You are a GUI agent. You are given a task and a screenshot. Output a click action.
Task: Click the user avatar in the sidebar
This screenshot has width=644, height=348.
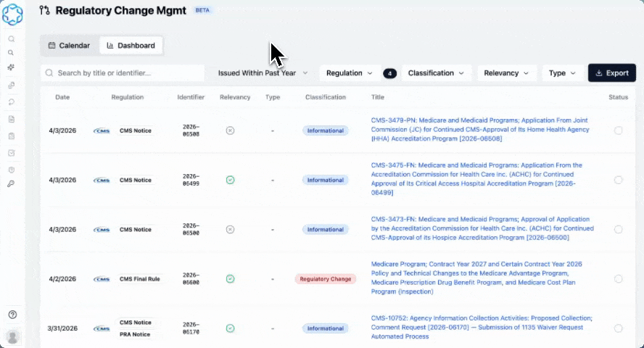click(13, 337)
